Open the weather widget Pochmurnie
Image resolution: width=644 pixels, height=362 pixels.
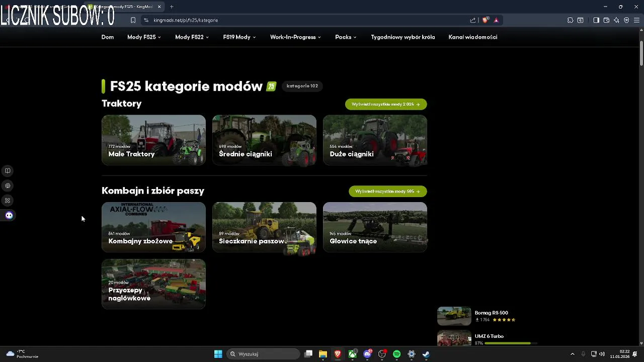[22, 354]
